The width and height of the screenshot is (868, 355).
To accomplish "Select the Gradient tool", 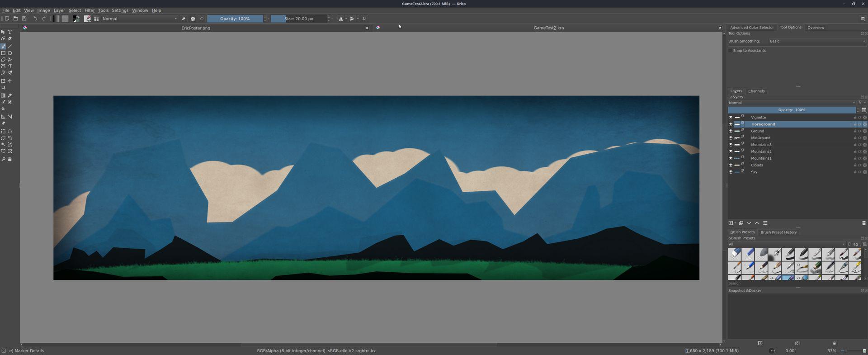I will (x=3, y=95).
